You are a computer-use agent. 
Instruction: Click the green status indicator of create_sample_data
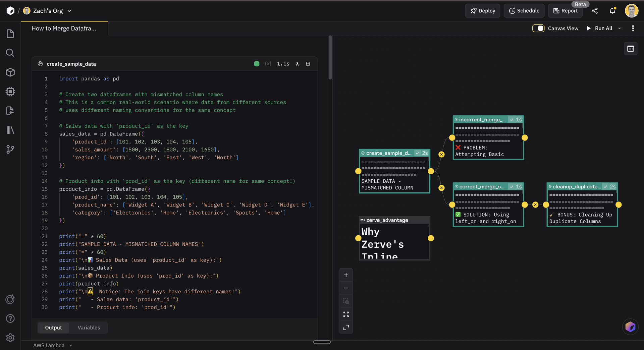click(x=257, y=64)
